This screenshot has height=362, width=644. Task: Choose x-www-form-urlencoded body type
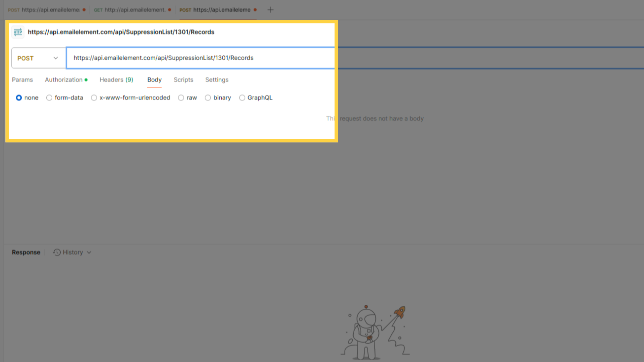click(x=131, y=98)
